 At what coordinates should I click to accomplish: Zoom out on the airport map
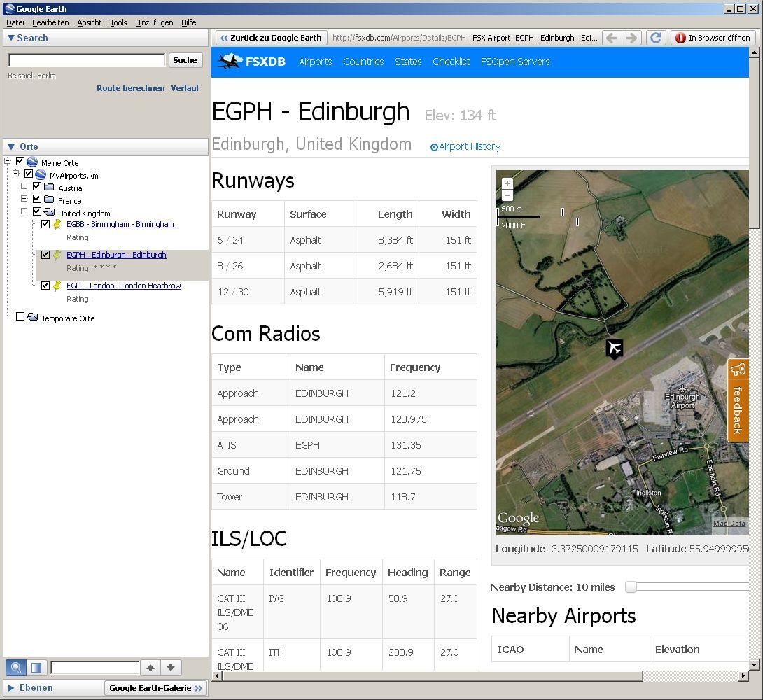(x=507, y=195)
